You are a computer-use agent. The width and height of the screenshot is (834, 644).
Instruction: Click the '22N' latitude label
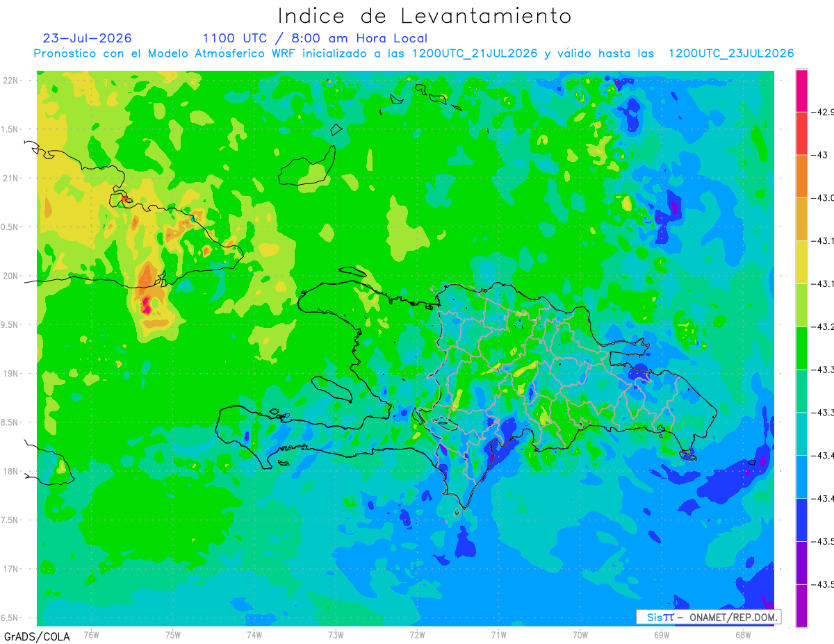point(12,81)
